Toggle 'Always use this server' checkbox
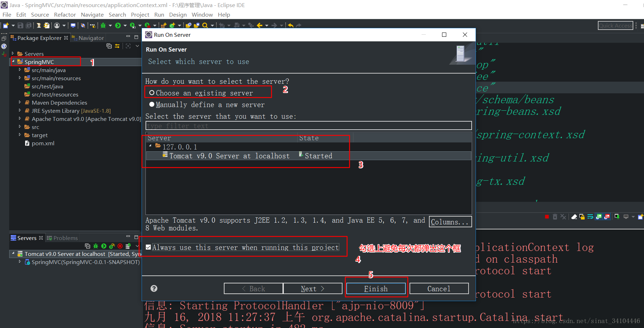 [x=148, y=247]
